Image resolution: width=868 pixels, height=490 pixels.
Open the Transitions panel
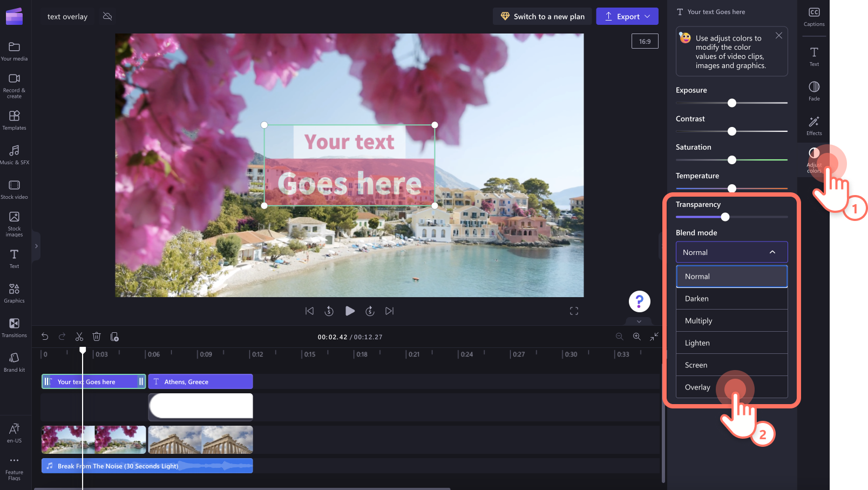coord(15,327)
